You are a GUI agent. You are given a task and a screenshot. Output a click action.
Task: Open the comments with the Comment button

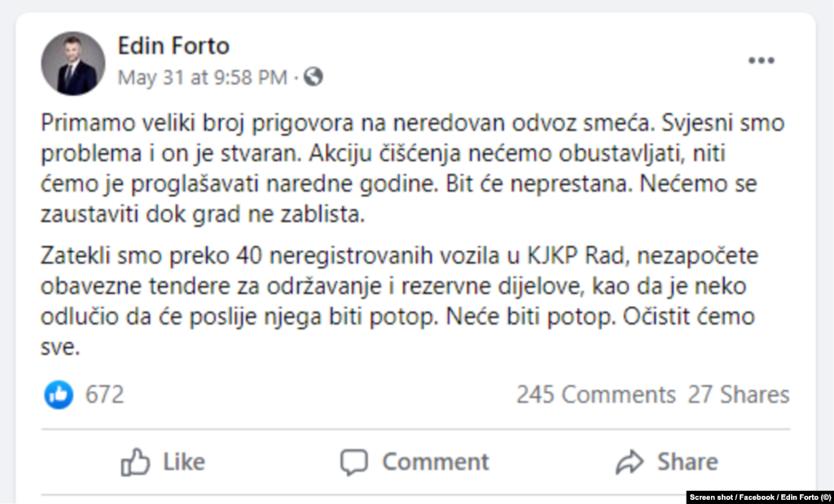tap(413, 462)
